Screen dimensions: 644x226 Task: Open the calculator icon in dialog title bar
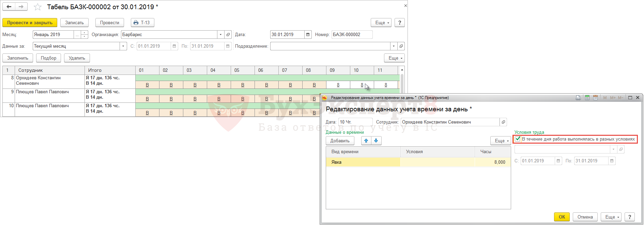tap(587, 98)
